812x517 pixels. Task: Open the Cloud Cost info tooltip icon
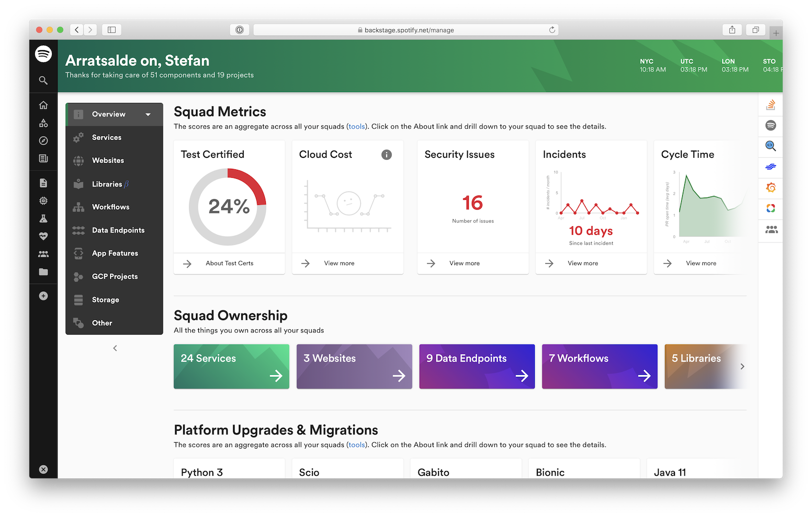[386, 155]
